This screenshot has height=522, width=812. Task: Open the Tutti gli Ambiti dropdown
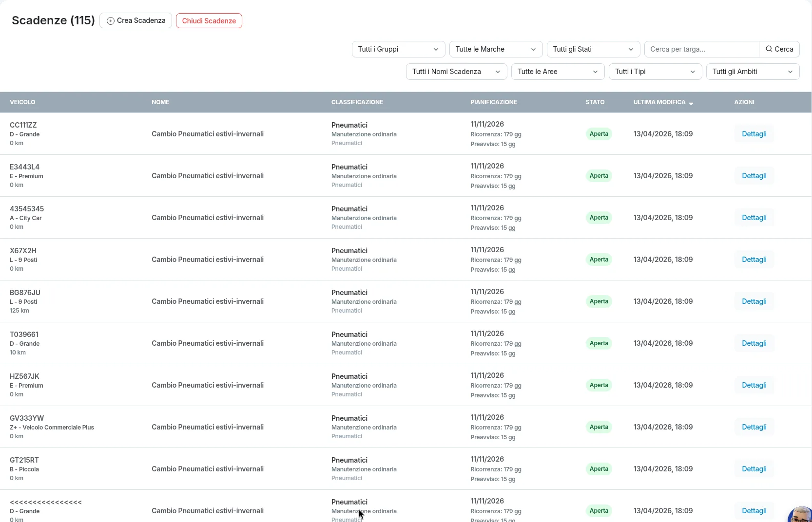click(753, 72)
